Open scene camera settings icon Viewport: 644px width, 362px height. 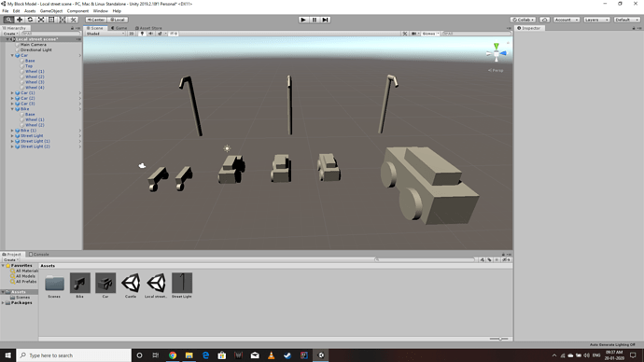click(414, 34)
